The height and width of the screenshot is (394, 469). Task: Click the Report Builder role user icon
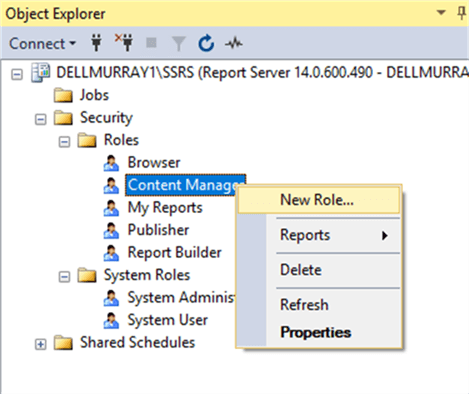[111, 253]
